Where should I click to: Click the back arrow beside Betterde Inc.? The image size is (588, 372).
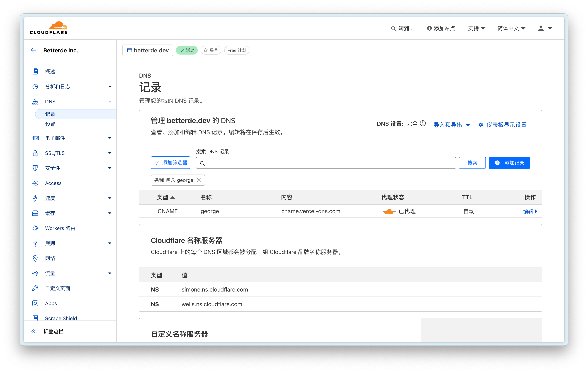pos(33,50)
